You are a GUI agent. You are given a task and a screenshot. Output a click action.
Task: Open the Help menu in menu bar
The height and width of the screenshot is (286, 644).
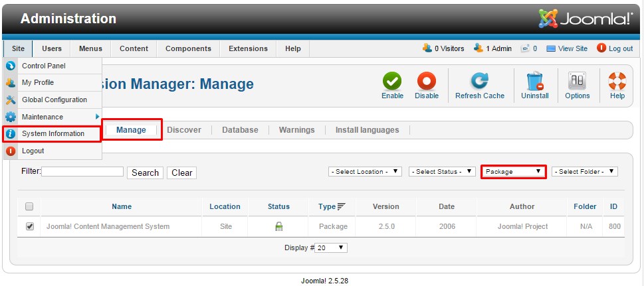(293, 48)
